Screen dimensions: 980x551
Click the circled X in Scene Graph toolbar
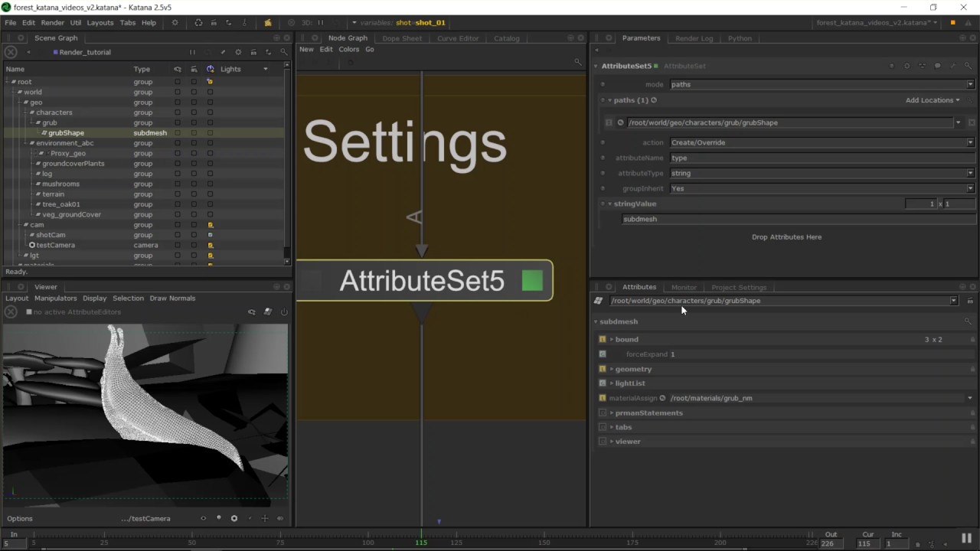point(11,52)
